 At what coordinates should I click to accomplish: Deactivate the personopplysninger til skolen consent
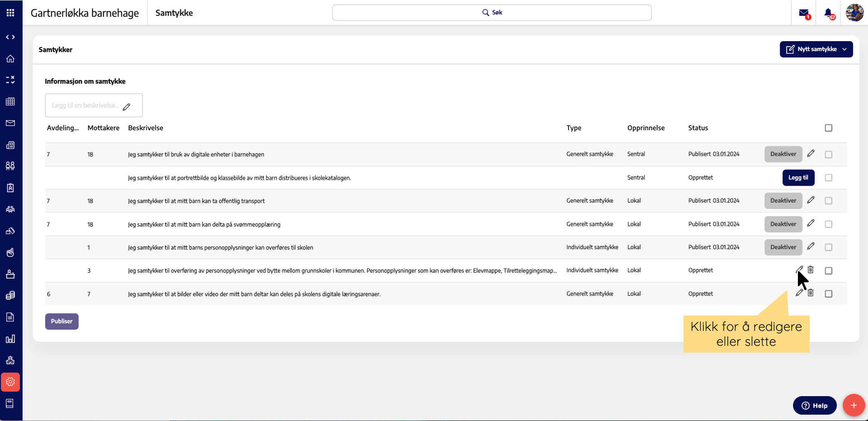[x=783, y=247]
